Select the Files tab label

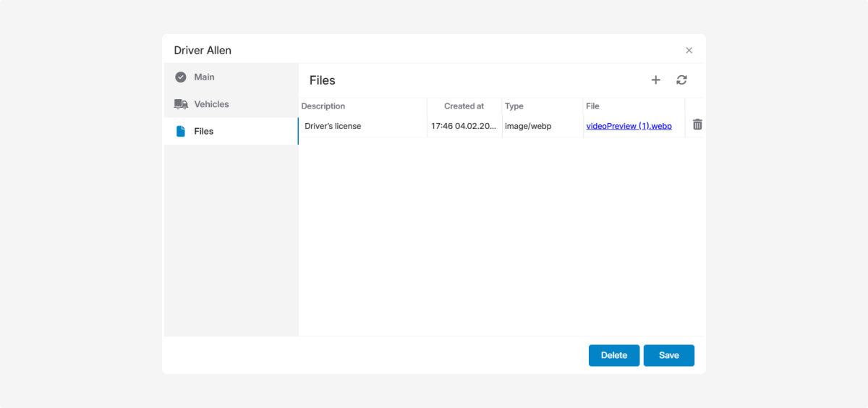pos(204,132)
